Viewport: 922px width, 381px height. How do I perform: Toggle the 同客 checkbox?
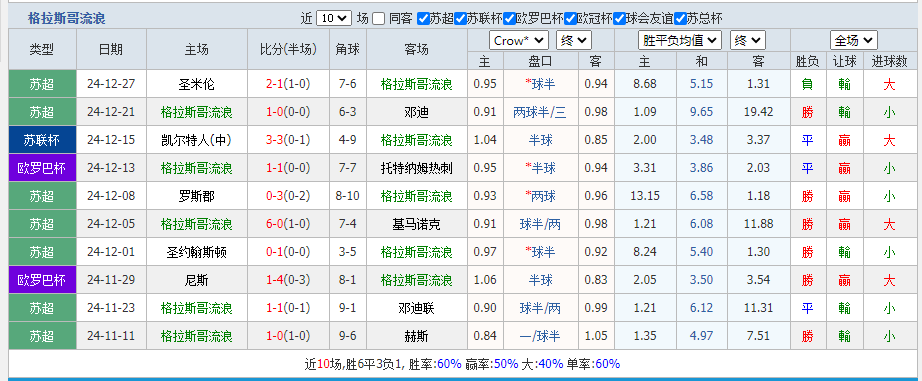click(x=379, y=19)
